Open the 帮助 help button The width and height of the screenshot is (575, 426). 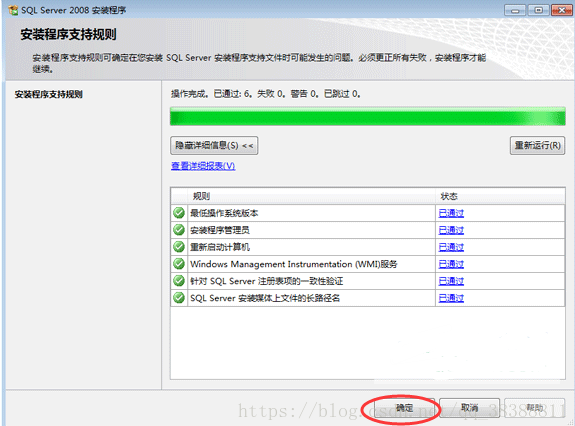[535, 408]
